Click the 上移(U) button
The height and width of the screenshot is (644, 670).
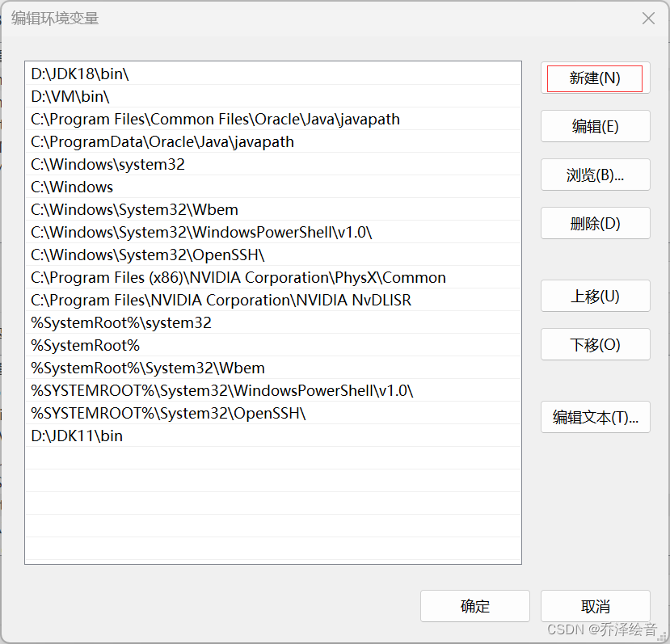pyautogui.click(x=595, y=296)
